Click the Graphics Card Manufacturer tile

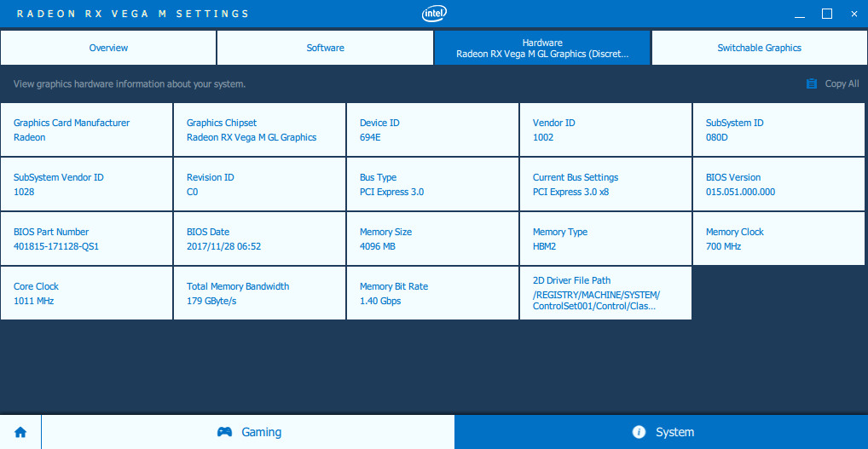86,130
